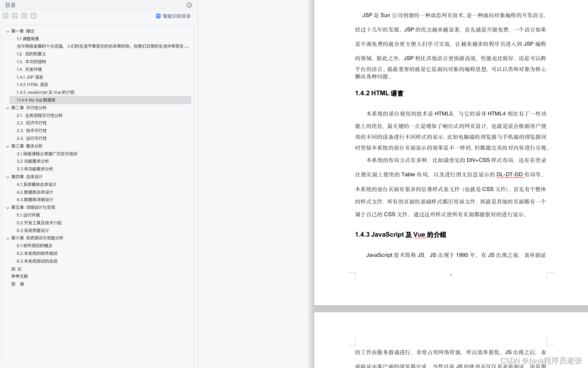This screenshot has height=368, width=588.
Task: Jump to 4.3.数据库详细设计
Action: coord(35,199)
